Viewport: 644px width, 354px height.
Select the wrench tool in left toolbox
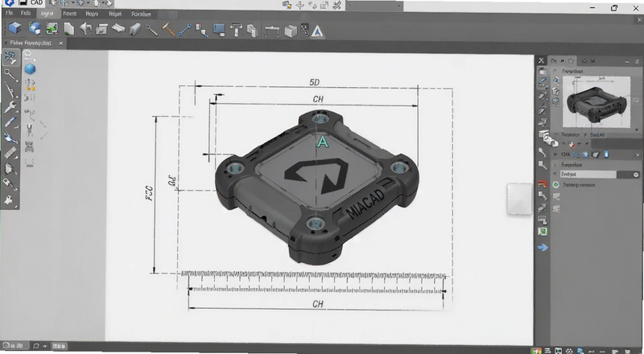[x=10, y=108]
